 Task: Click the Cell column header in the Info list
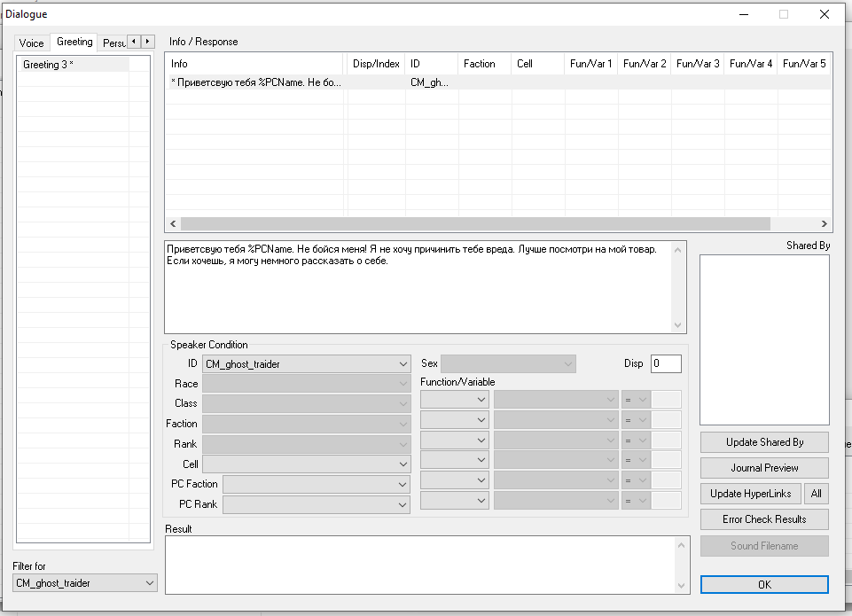point(538,64)
